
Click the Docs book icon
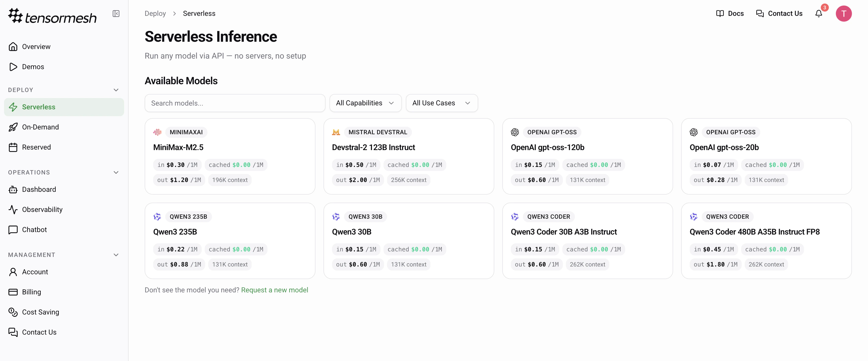(x=720, y=14)
